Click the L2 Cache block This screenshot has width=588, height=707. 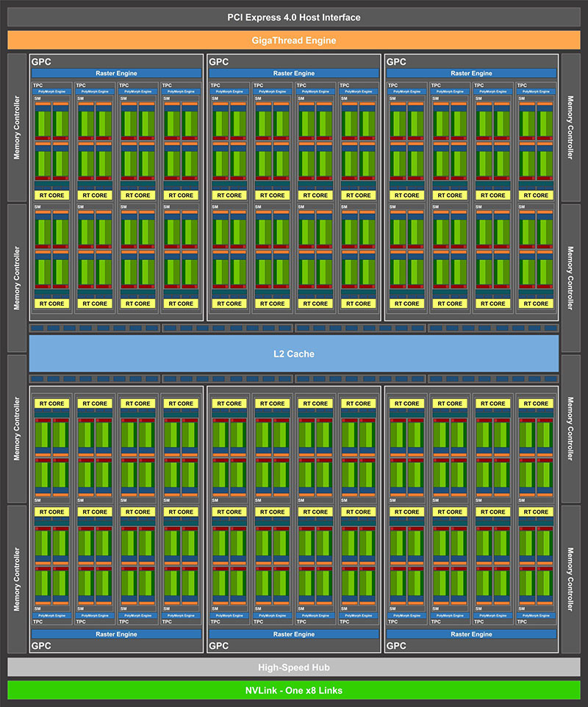[294, 353]
